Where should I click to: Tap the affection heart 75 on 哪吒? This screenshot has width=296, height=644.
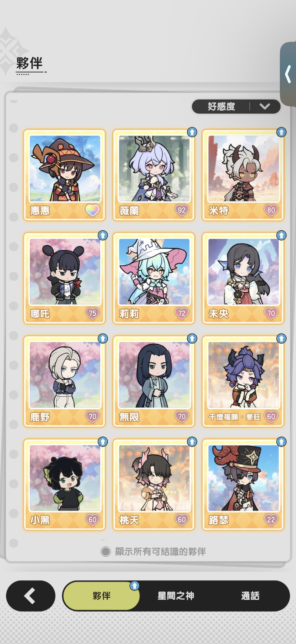[93, 313]
